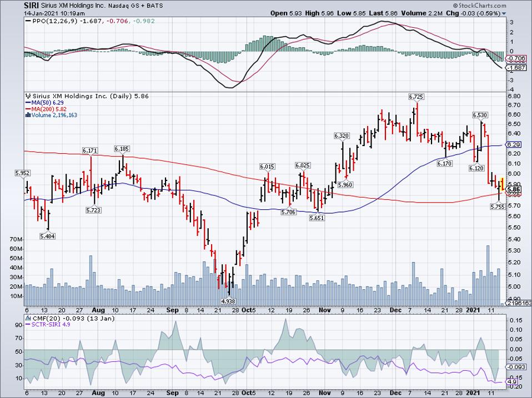The width and height of the screenshot is (532, 398).
Task: Select the Volume 2,196,163 legend label
Action: pyautogui.click(x=54, y=115)
